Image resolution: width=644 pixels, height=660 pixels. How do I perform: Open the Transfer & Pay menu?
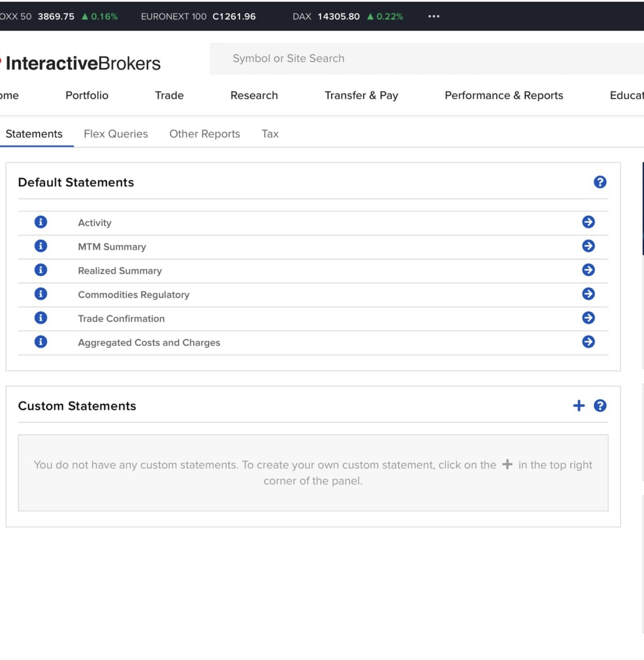[361, 96]
